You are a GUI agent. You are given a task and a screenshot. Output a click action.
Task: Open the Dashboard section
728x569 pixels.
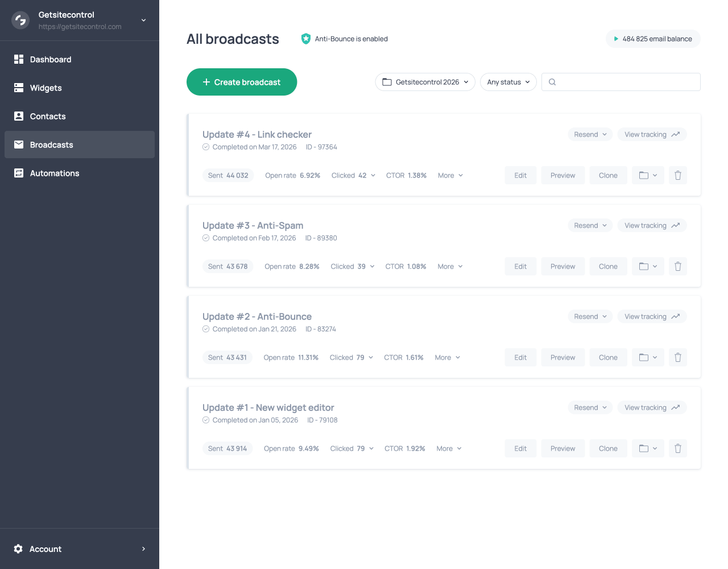tap(50, 59)
